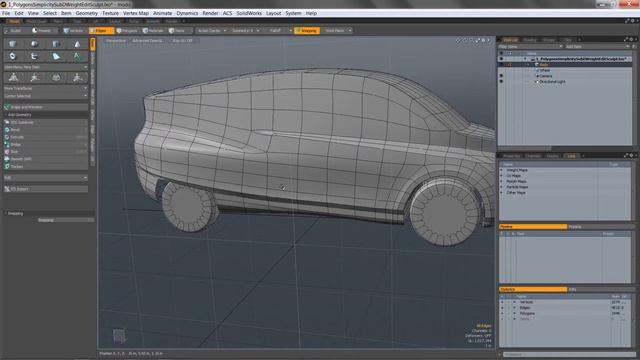Choose the Smooth Shift tool

46,159
